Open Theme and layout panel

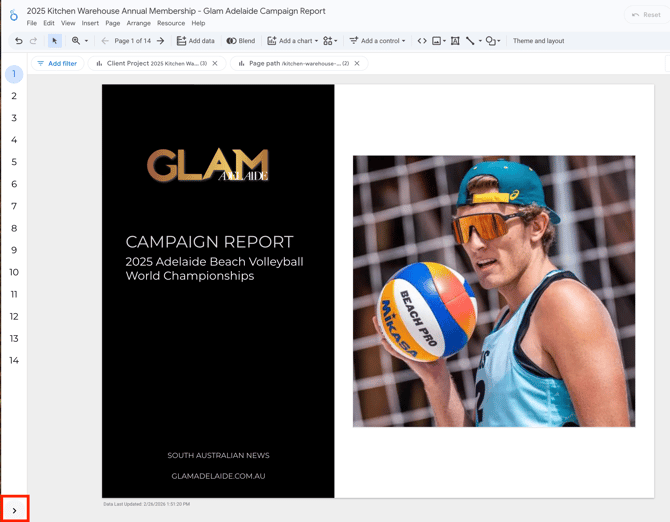point(538,41)
